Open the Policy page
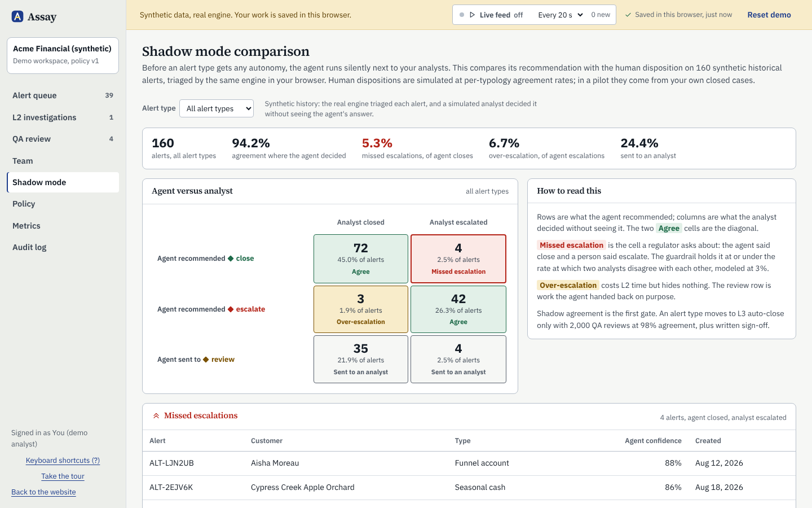The height and width of the screenshot is (508, 812). pyautogui.click(x=63, y=204)
